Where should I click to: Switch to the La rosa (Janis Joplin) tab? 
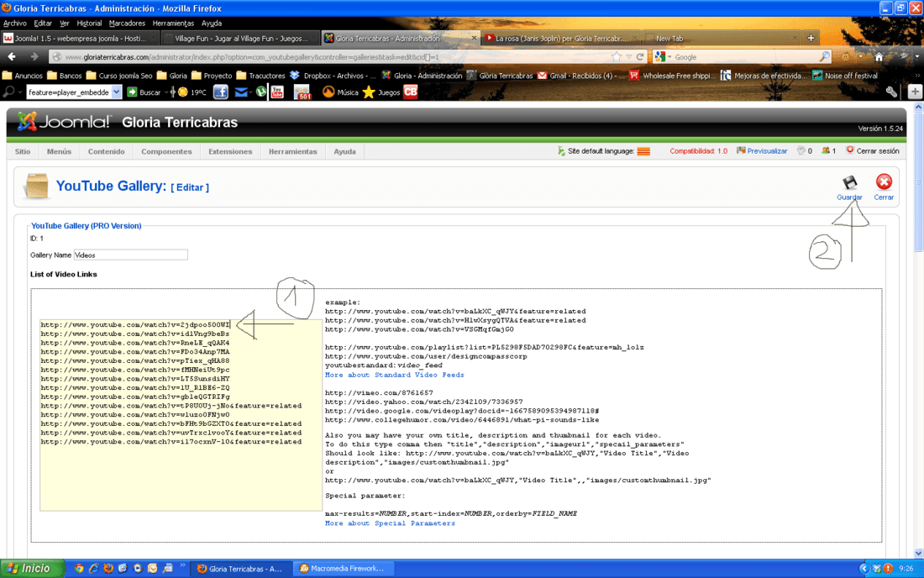(559, 39)
